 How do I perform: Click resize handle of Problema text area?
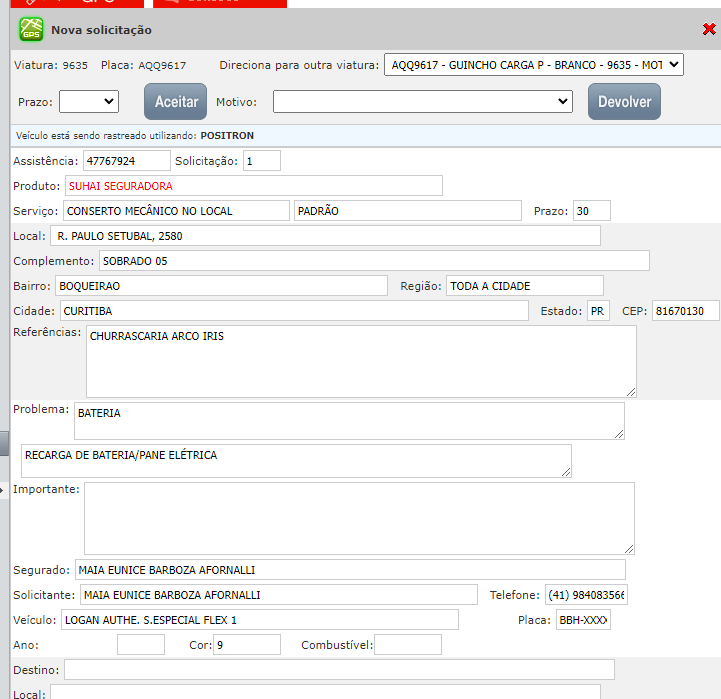click(618, 432)
